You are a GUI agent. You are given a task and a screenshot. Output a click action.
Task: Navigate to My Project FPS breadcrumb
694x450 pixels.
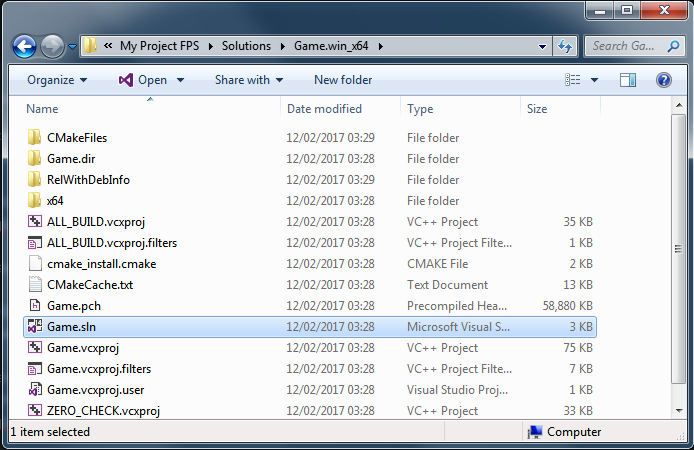(x=159, y=46)
